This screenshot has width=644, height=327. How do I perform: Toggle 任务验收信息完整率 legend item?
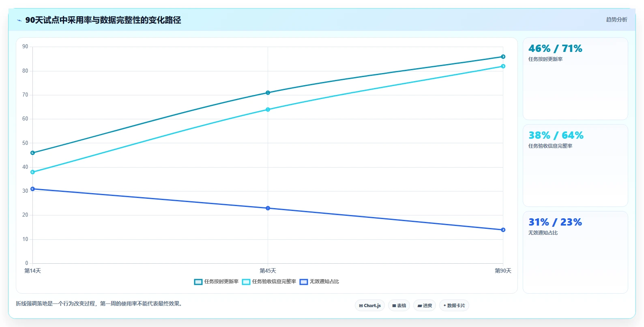point(269,282)
